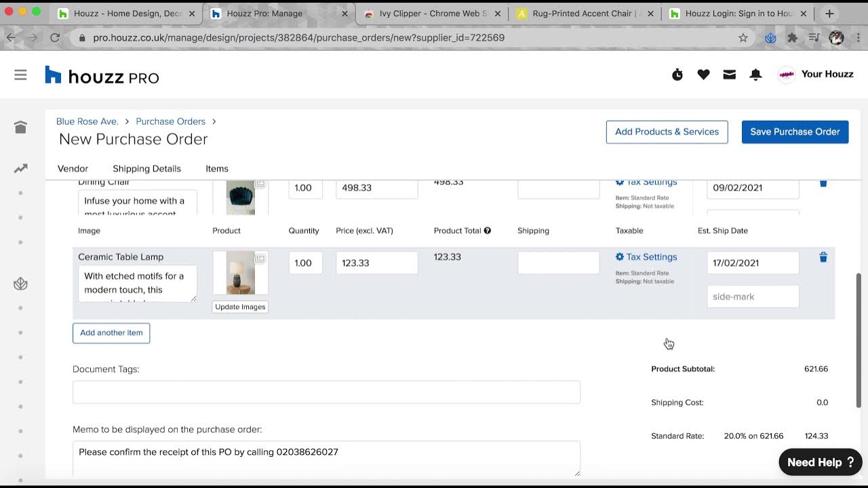Open the Chrome extensions puzzle icon
Screen dimensions: 868x488
coord(792,38)
